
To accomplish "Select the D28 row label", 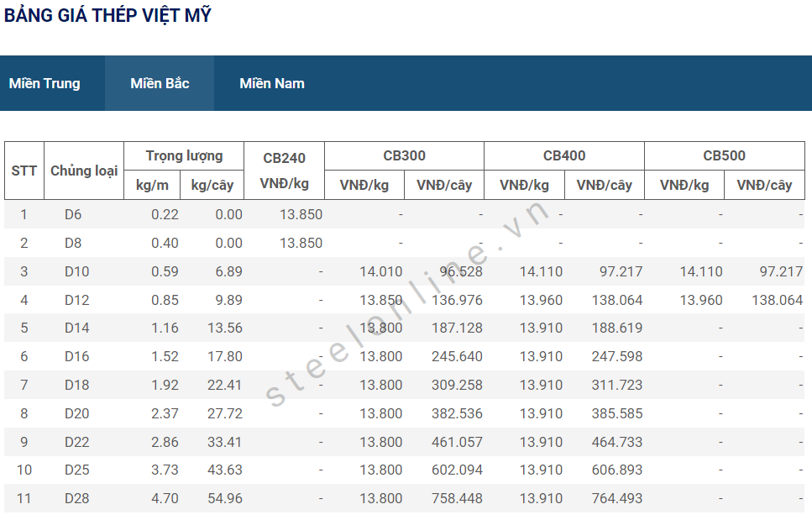I will coord(76,498).
